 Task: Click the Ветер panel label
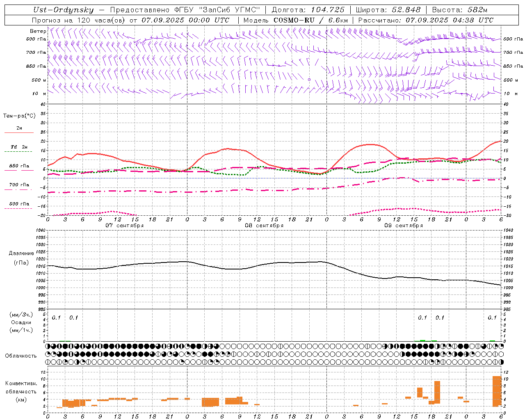click(x=38, y=31)
